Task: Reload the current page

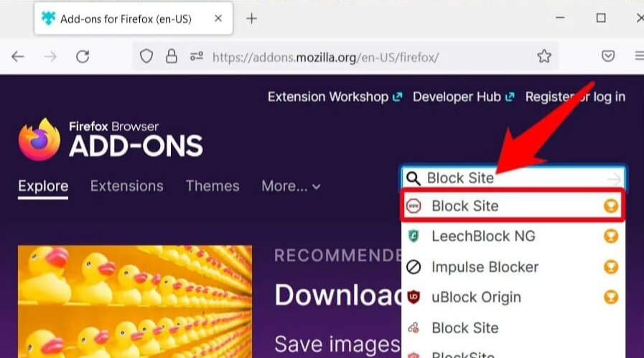Action: tap(83, 56)
